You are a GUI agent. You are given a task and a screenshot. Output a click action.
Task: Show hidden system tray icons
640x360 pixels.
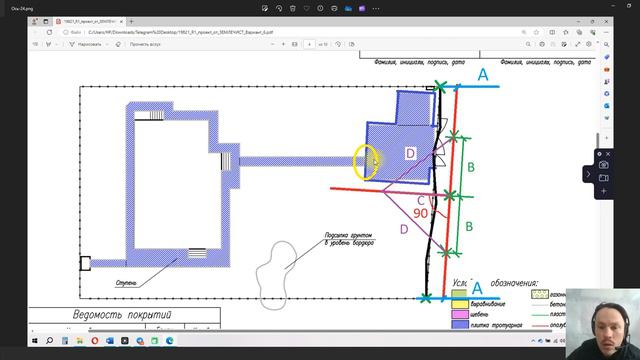(533, 341)
